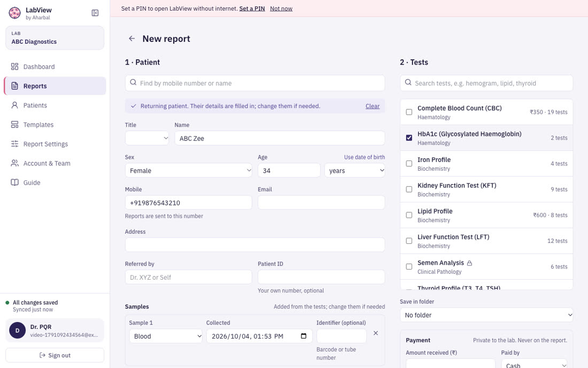The height and width of the screenshot is (368, 588).
Task: Go back using the arrow beside New report
Action: coord(131,39)
